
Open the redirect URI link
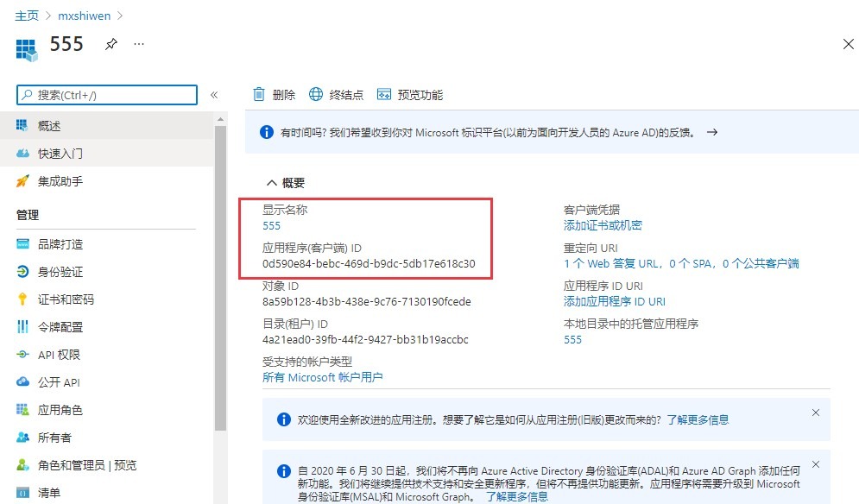[x=681, y=263]
